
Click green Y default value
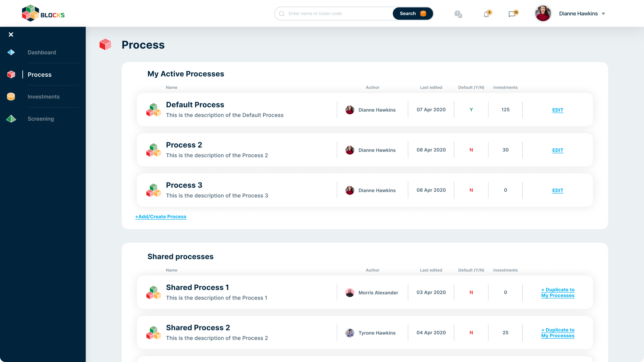pos(471,110)
